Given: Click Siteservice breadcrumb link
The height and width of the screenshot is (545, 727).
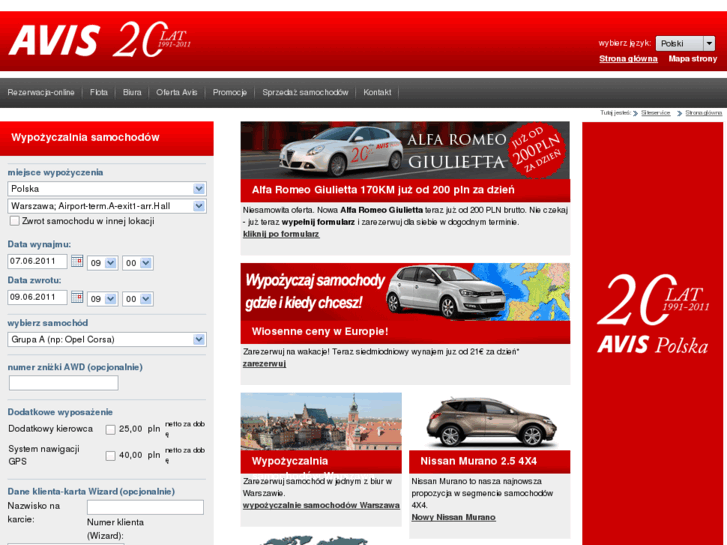Looking at the screenshot, I should click(656, 113).
